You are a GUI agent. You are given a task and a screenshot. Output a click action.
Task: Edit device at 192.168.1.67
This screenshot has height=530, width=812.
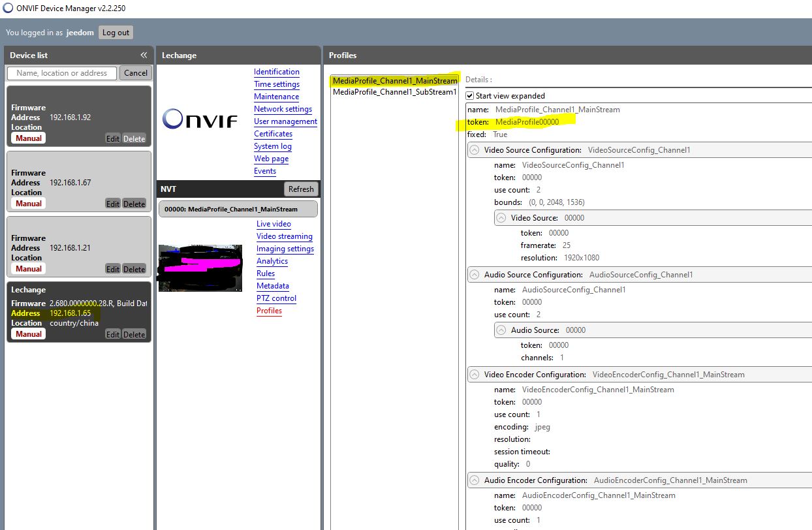113,204
